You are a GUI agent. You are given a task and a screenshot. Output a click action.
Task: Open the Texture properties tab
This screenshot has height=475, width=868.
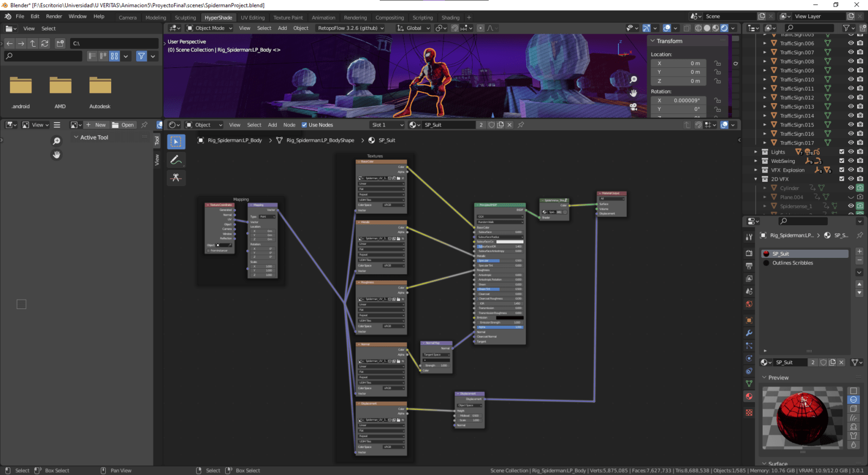(749, 413)
